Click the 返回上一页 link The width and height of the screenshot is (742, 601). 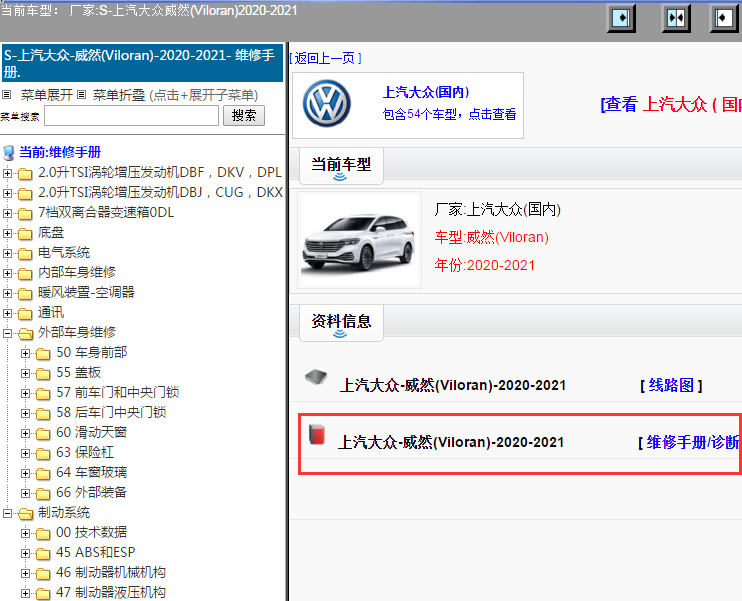[x=325, y=58]
